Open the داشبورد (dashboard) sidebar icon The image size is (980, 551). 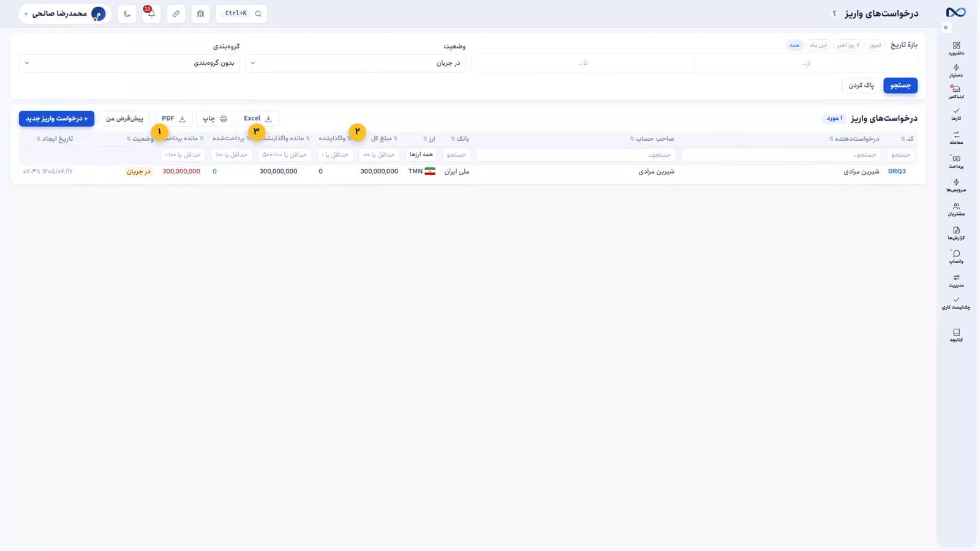[x=956, y=48]
